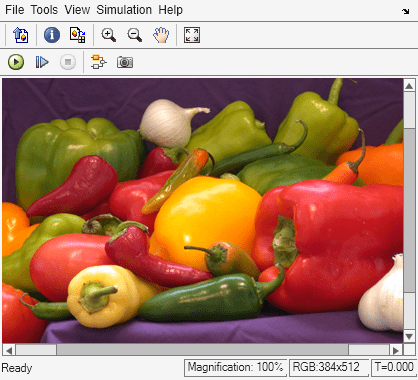Take a snapshot with camera icon

[x=125, y=62]
